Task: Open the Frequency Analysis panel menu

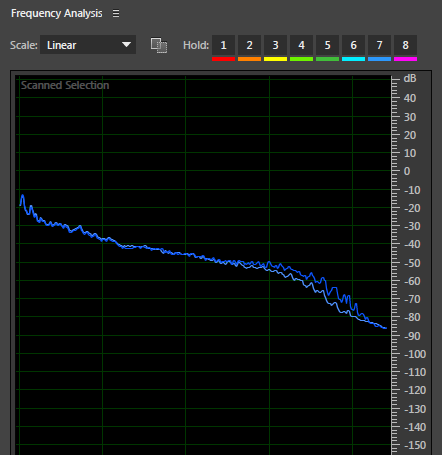Action: [x=116, y=13]
